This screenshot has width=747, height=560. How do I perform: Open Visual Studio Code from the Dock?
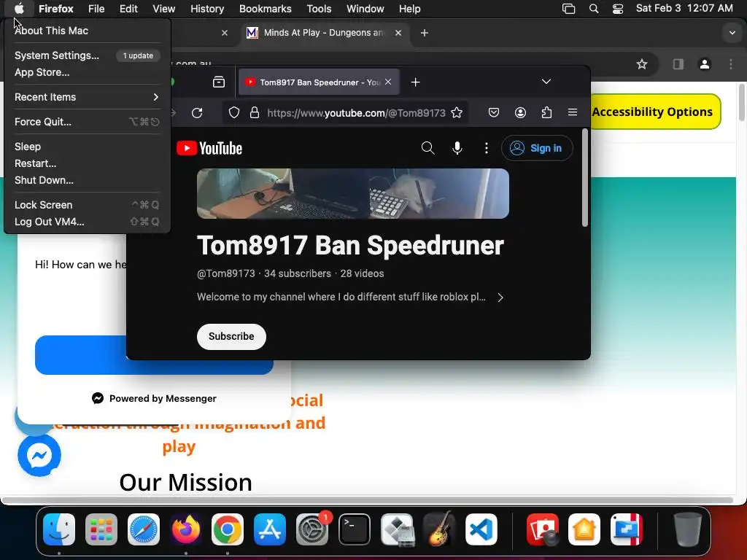coord(481,529)
